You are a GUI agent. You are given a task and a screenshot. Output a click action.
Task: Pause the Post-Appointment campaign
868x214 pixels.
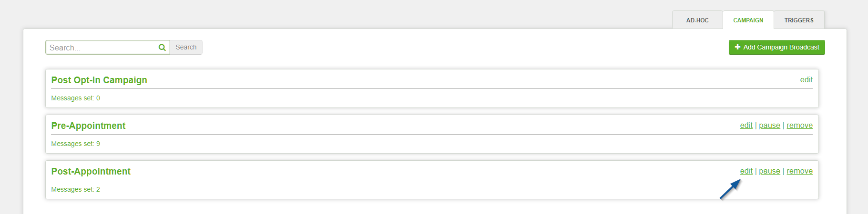pyautogui.click(x=769, y=171)
